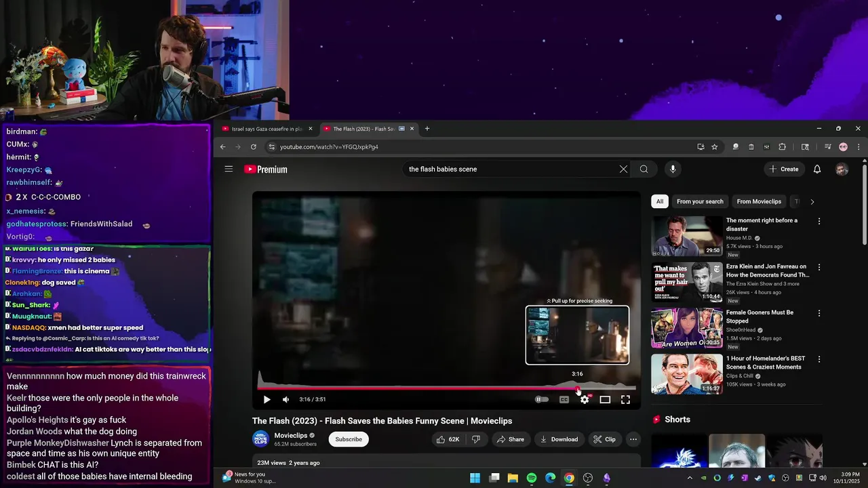Play the video with the play button
Viewport: 868px width, 488px height.
click(x=267, y=400)
